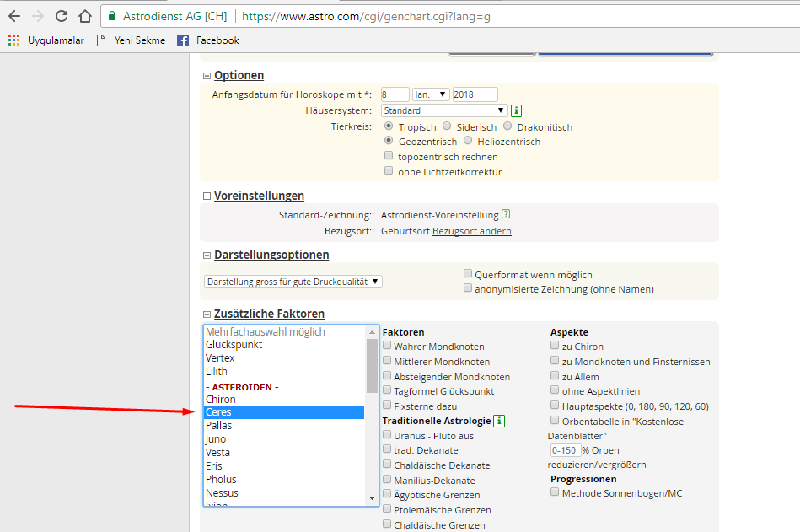Select Juno in the asteroid list
This screenshot has width=800, height=532.
(x=284, y=439)
